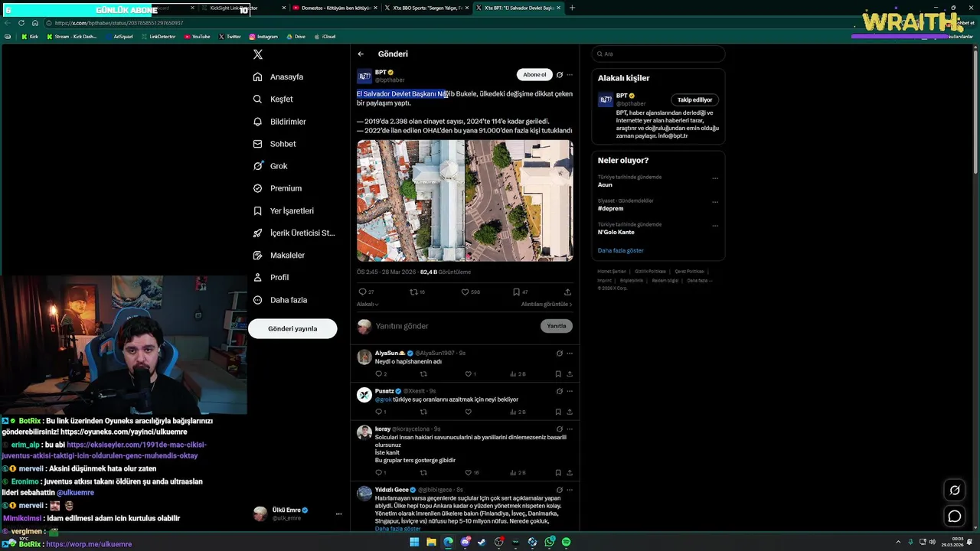This screenshot has height=551, width=980.
Task: Go to Anasayfa in the sidebar
Action: [x=279, y=77]
